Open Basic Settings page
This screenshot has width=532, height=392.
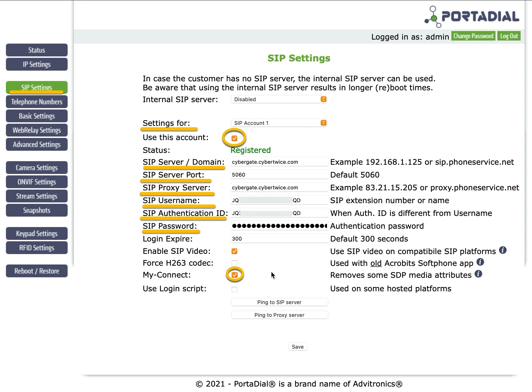[x=37, y=116]
